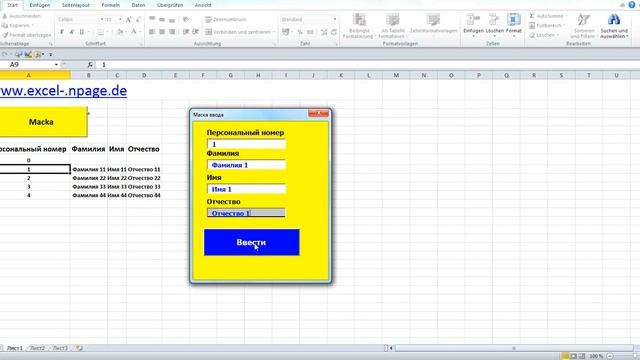
Task: Click Als Tabelle formatieren icon
Action: [393, 20]
